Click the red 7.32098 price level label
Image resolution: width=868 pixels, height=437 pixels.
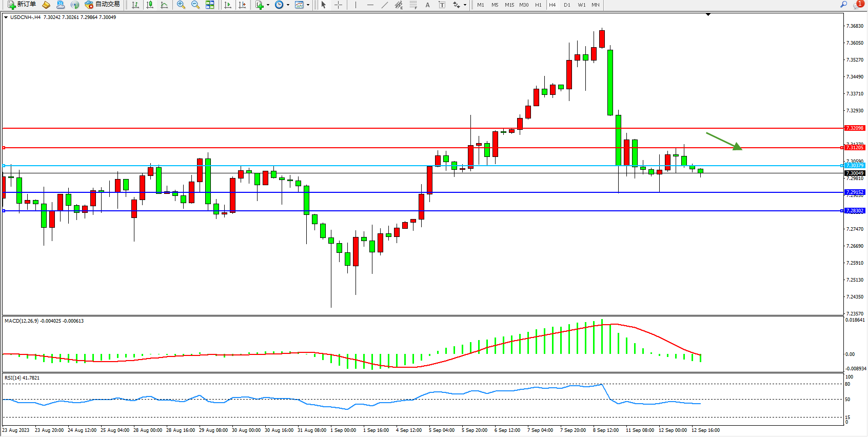pos(855,128)
